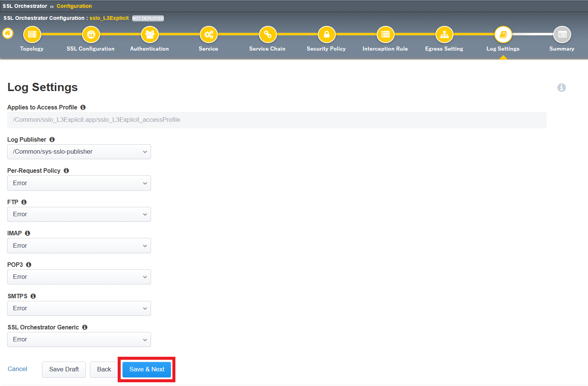588x386 pixels.
Task: Select the Topology step label
Action: coord(32,49)
